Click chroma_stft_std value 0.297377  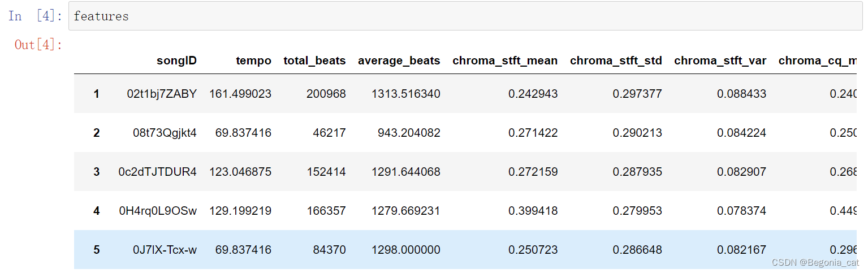pos(637,94)
